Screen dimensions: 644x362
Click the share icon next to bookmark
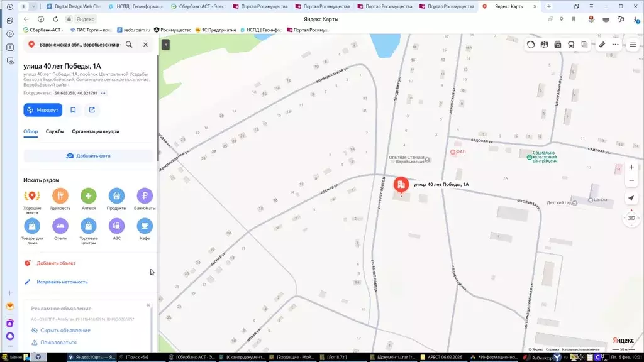(92, 110)
